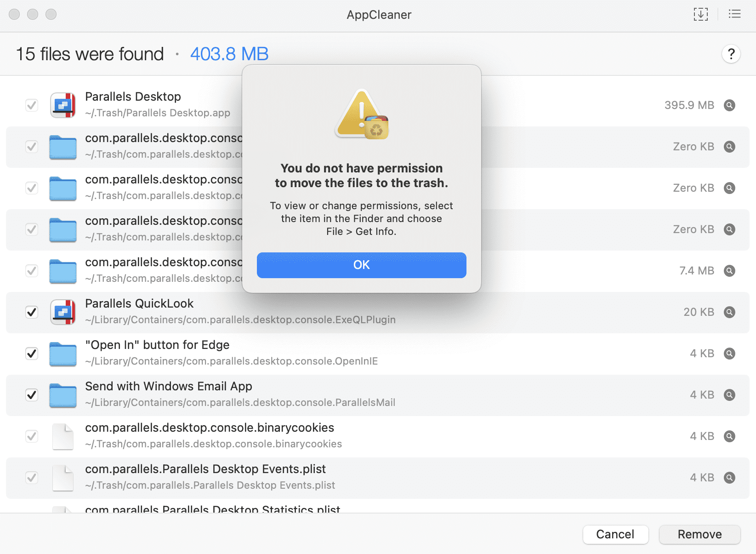Click the path ending in ExeQLPlugin
This screenshot has width=756, height=554.
click(240, 320)
